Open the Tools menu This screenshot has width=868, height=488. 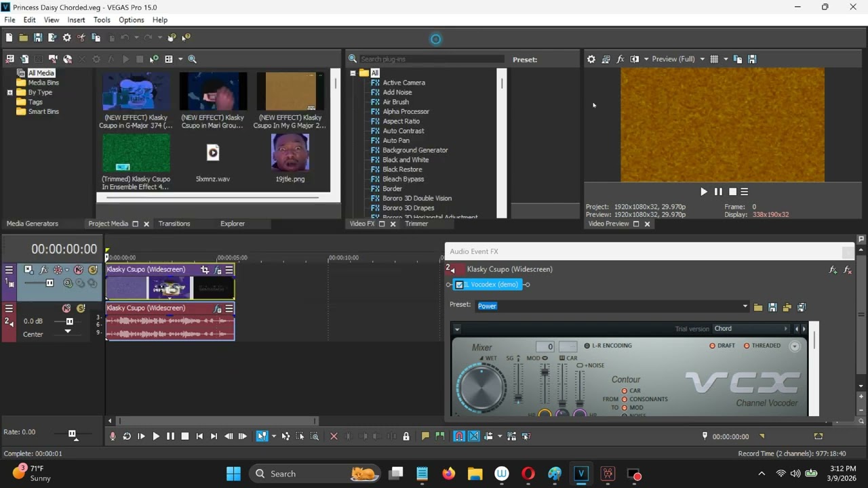click(x=102, y=20)
